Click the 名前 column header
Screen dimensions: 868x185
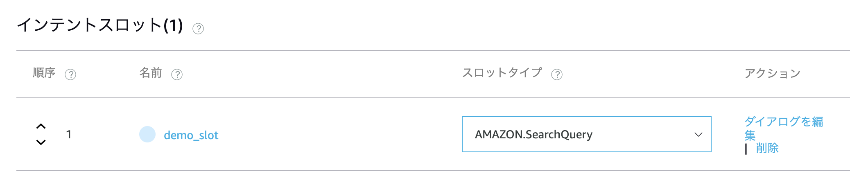151,73
